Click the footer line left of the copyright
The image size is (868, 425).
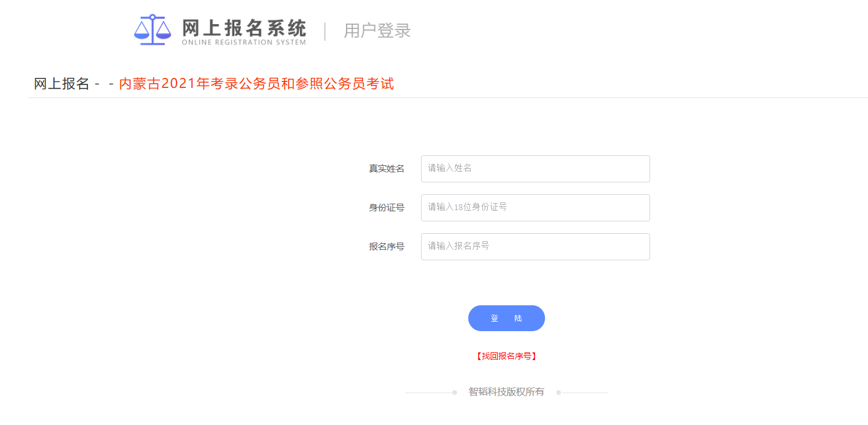tap(428, 393)
